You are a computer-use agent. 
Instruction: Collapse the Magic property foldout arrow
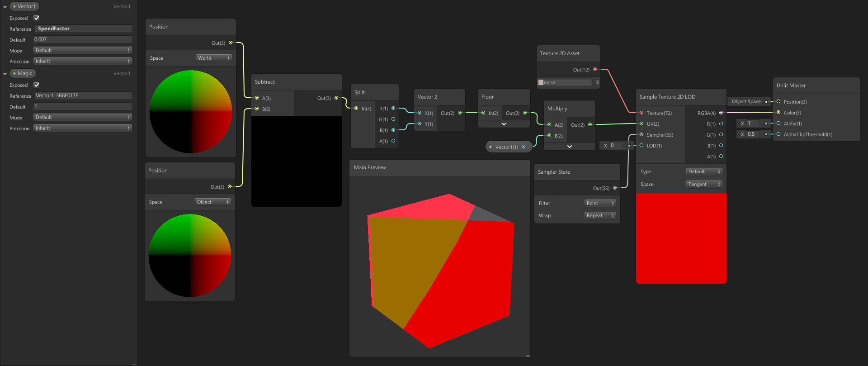point(5,73)
